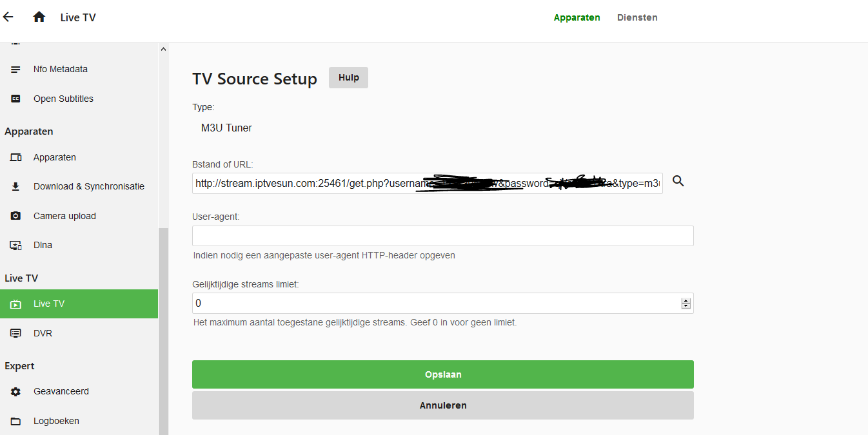Open Nfo Metadata settings
The width and height of the screenshot is (868, 435).
tap(60, 69)
